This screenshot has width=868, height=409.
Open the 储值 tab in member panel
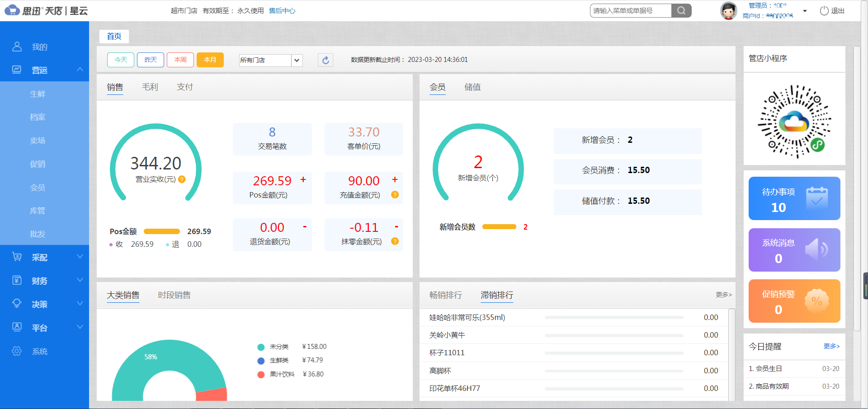coord(473,87)
